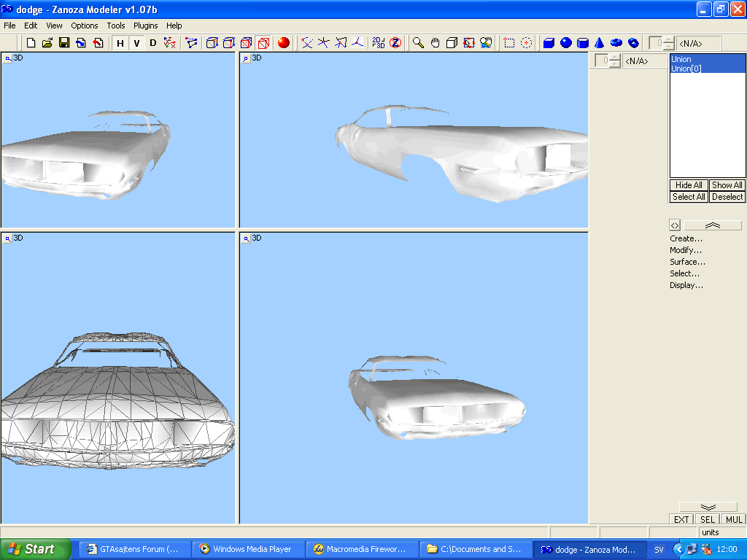Create a torus primitive from toolbar
This screenshot has height=560, width=747.
pyautogui.click(x=616, y=43)
